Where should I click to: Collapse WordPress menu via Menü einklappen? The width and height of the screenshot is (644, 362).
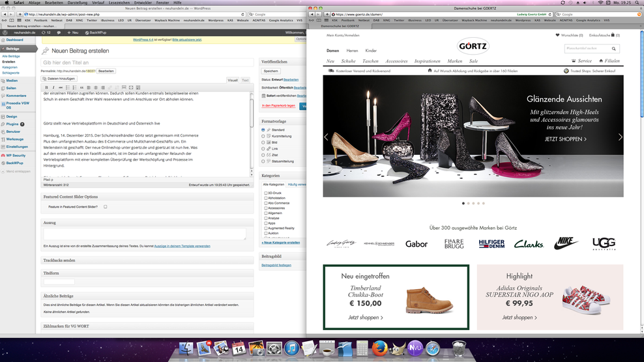click(16, 171)
